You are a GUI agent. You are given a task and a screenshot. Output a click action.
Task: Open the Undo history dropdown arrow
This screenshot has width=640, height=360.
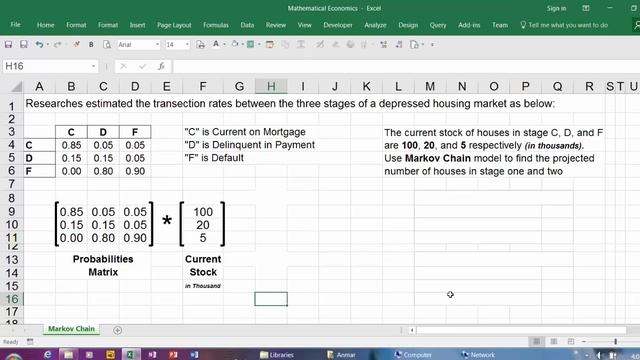tap(48, 44)
